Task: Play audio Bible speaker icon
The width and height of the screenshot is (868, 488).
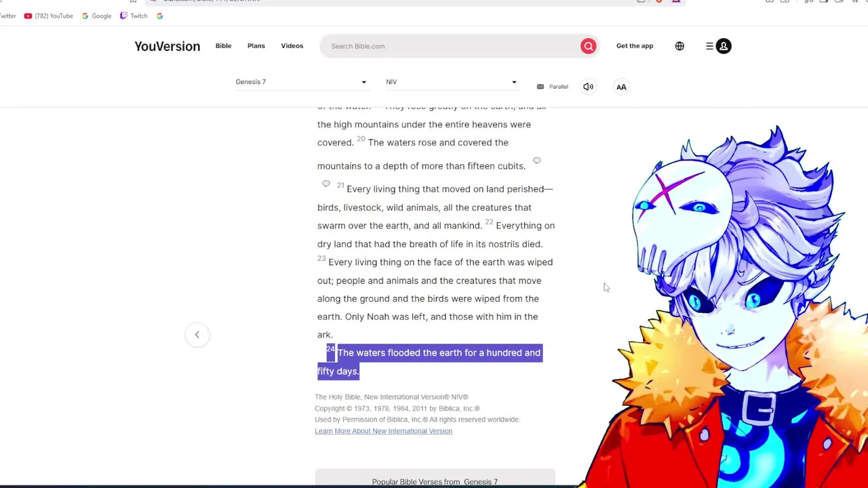Action: pos(588,87)
